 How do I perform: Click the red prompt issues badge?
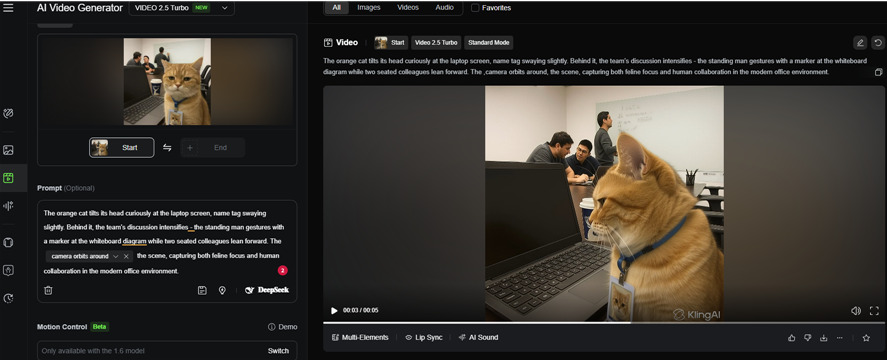[282, 271]
